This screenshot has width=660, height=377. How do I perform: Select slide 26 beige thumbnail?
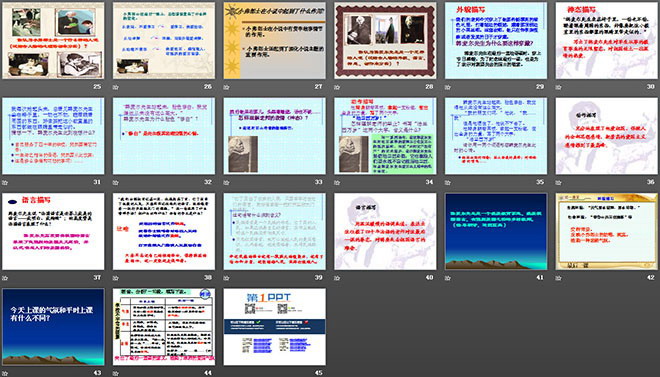tap(164, 40)
